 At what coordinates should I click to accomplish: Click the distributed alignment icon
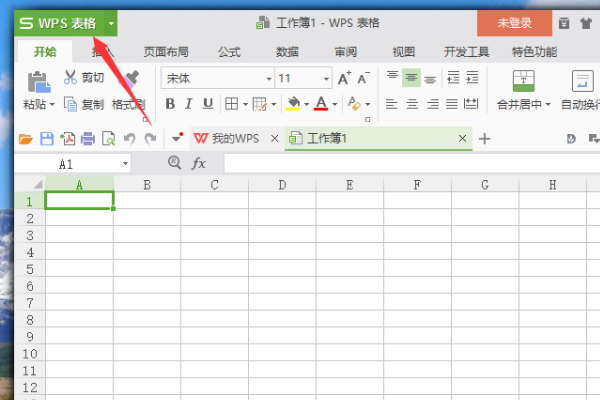(x=471, y=104)
